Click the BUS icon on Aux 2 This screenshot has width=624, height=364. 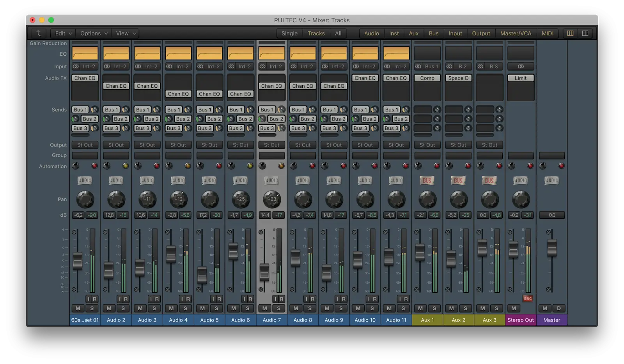pyautogui.click(x=458, y=180)
